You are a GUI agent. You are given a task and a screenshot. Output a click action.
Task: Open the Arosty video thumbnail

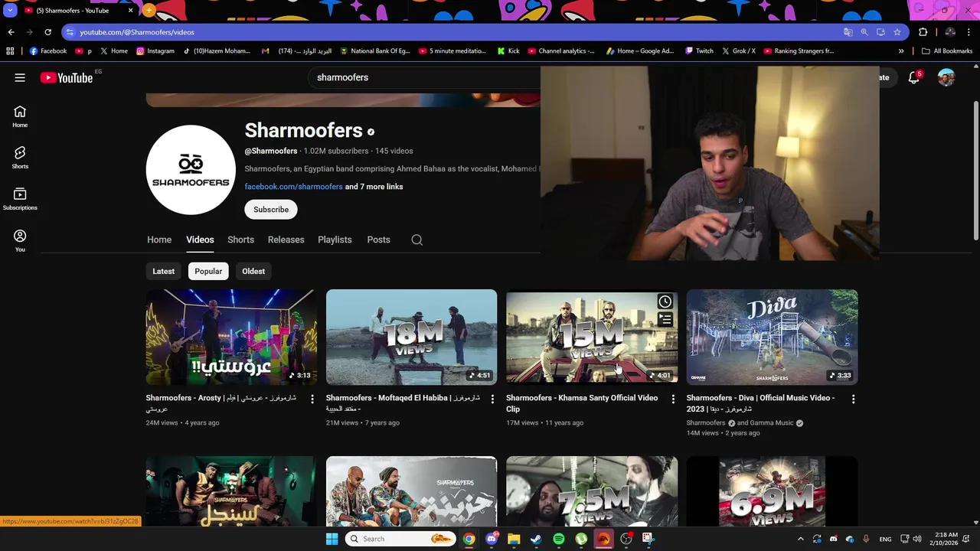[231, 337]
